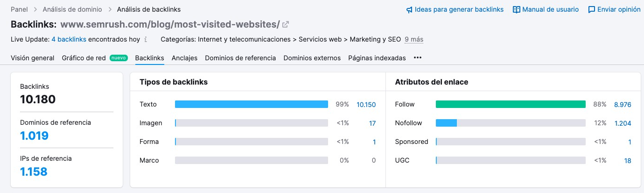
Task: Switch to the Visión general tab
Action: (x=33, y=58)
